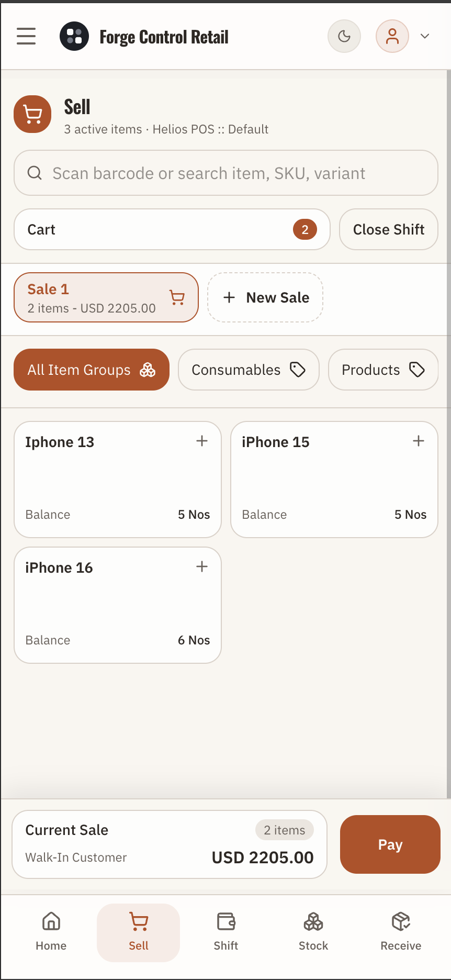Screen dimensions: 451x980
Task: Filter by Consumables group
Action: tap(249, 370)
